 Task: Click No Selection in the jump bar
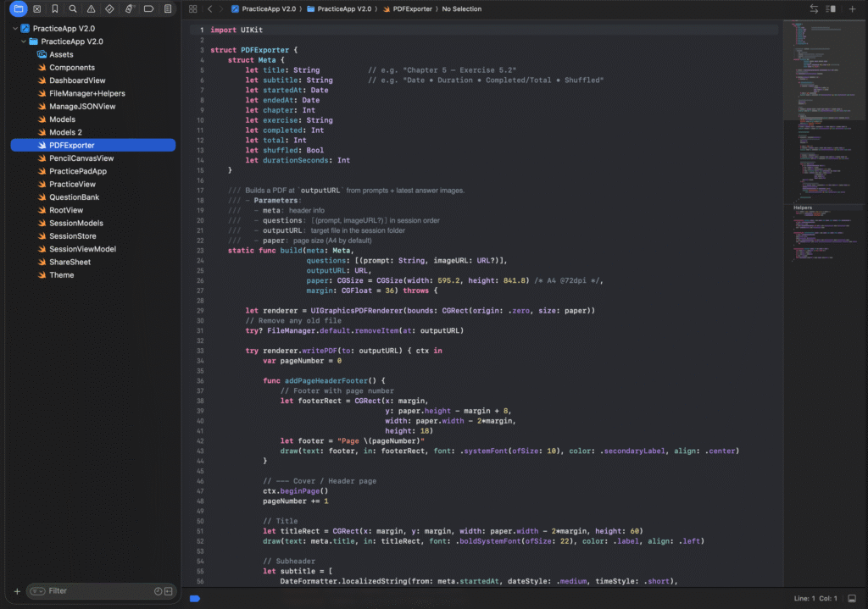click(462, 8)
